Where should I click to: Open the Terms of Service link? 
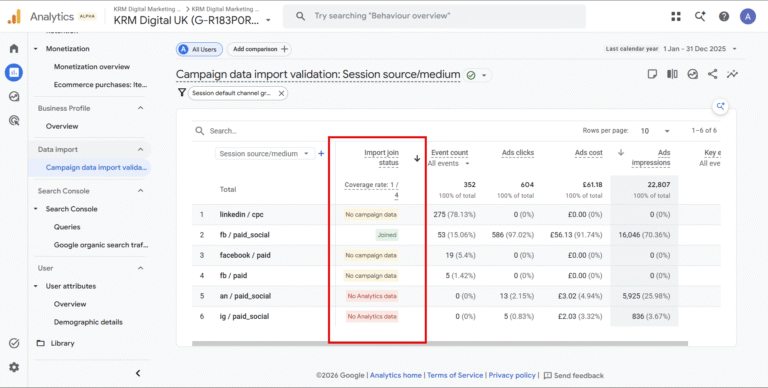(455, 375)
